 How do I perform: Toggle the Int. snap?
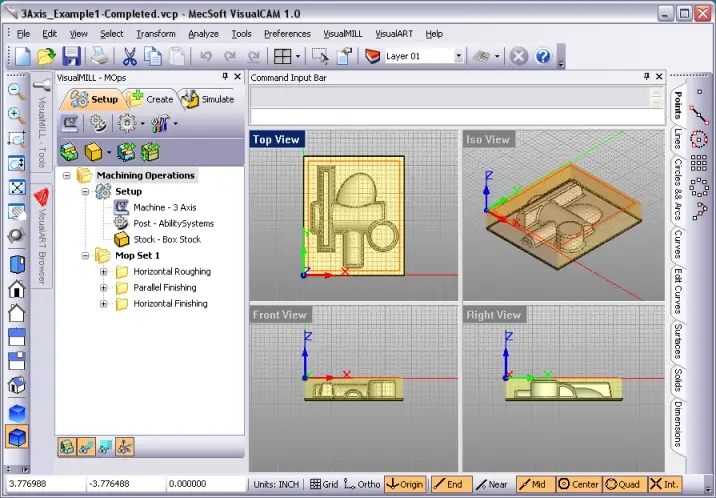665,484
